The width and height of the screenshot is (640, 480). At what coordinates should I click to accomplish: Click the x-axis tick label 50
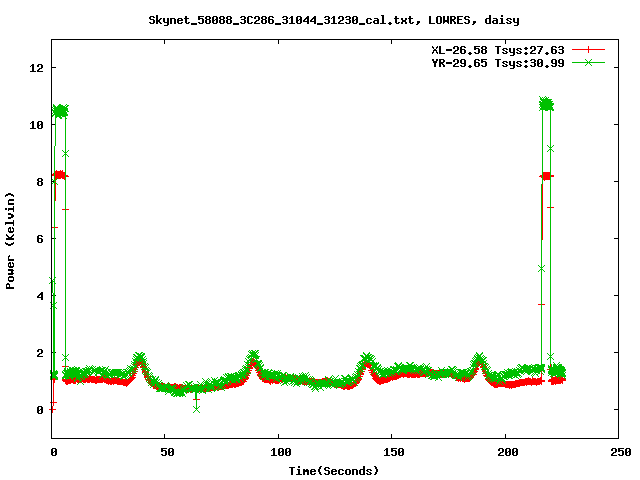point(167,452)
